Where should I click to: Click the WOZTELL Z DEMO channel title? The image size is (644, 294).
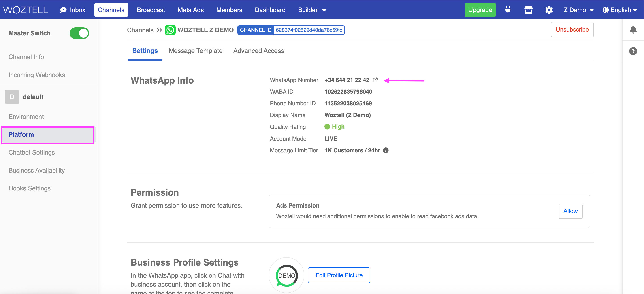pos(205,30)
